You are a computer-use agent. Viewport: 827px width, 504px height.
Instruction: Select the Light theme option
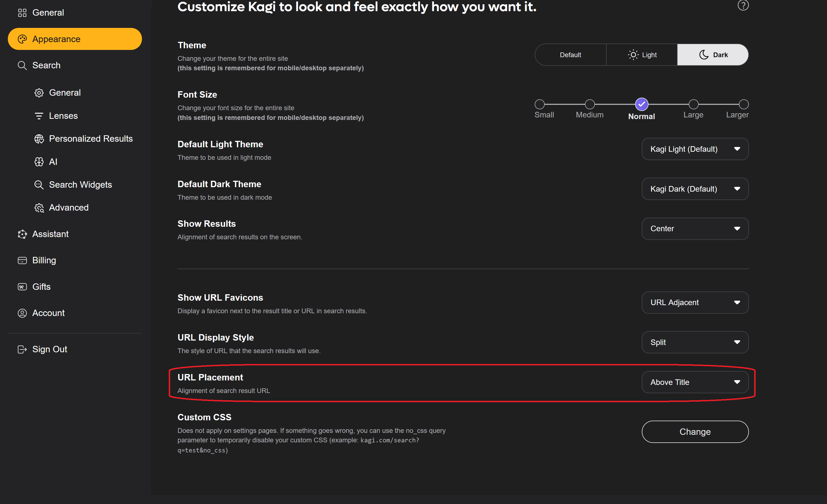[x=642, y=55]
